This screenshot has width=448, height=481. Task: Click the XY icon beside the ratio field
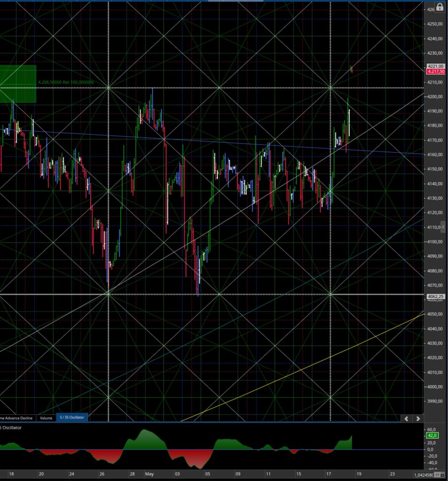pos(438,475)
